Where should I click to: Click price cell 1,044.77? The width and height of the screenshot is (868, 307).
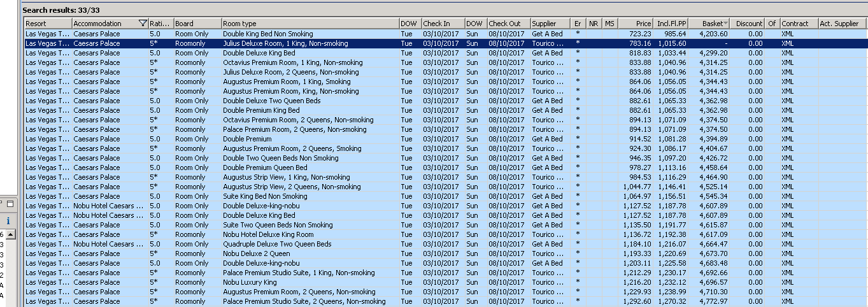pyautogui.click(x=637, y=187)
